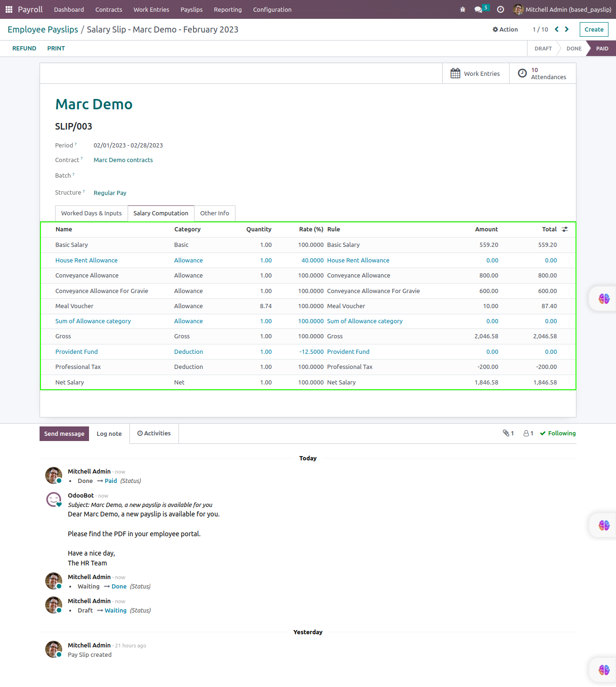Image resolution: width=616 pixels, height=687 pixels.
Task: Click Net Salary row name
Action: (x=70, y=383)
